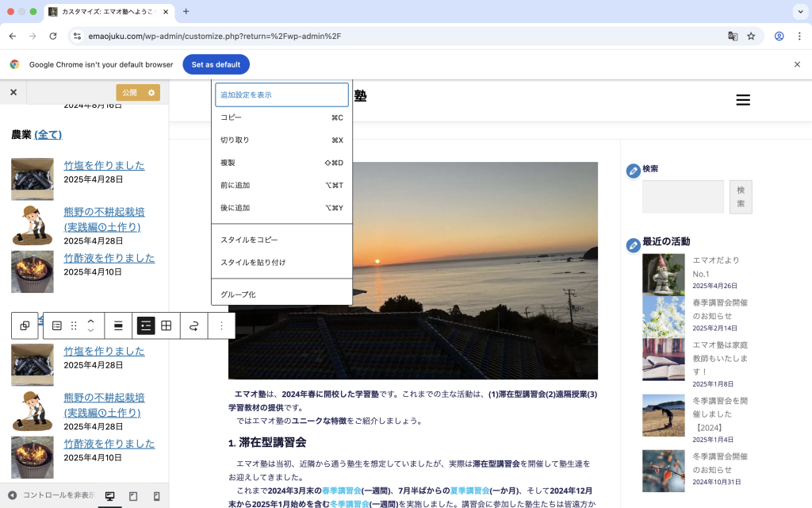812x508 pixels.
Task: Move the block up with the up chevron
Action: click(90, 321)
